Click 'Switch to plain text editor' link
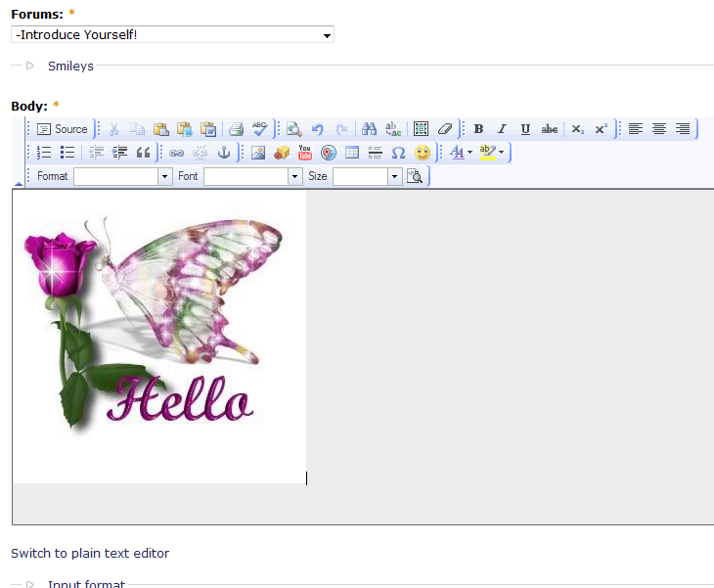Image resolution: width=714 pixels, height=588 pixels. click(x=90, y=554)
